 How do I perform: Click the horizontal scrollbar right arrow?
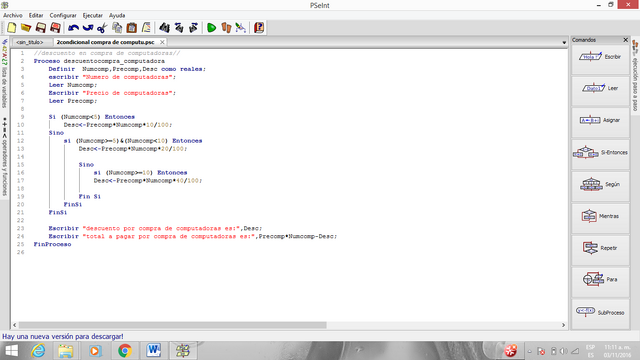563,325
